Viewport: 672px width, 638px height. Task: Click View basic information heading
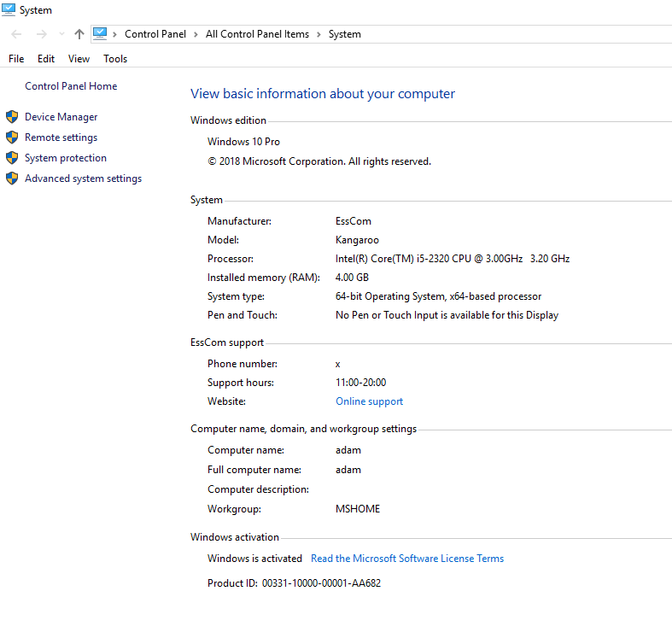coord(323,93)
